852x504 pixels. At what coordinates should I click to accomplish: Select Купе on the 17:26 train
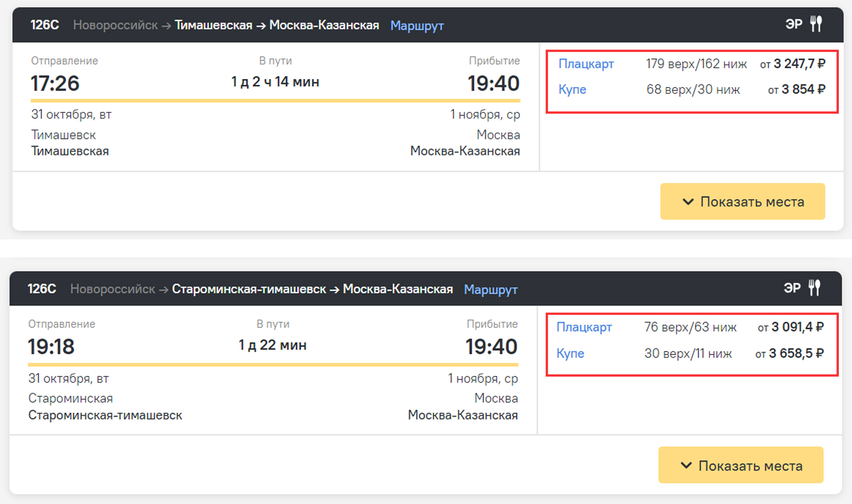click(572, 89)
